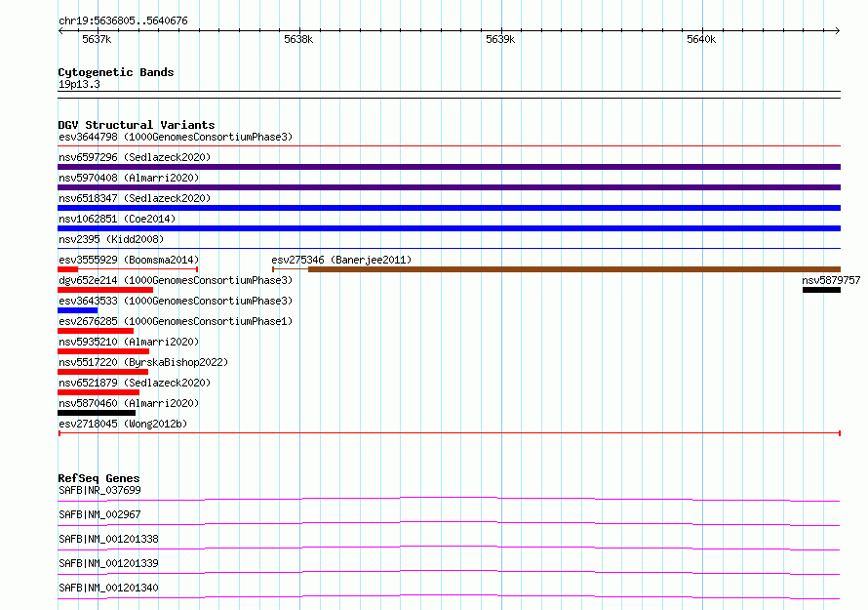The width and height of the screenshot is (868, 610).
Task: Click the nsv6518347 (Sedlazeck2020) label
Action: tap(135, 198)
